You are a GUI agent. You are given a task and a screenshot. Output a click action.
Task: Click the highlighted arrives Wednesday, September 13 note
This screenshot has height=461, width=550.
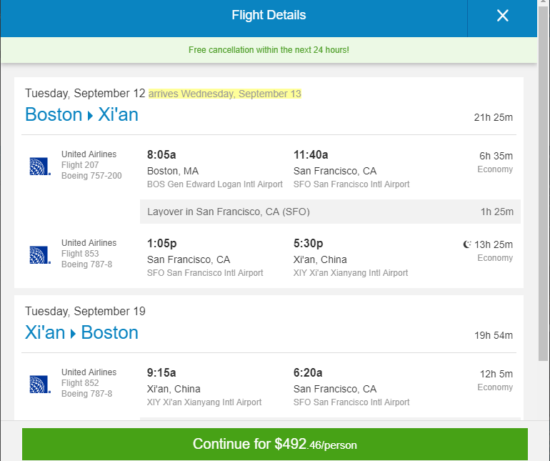[225, 94]
